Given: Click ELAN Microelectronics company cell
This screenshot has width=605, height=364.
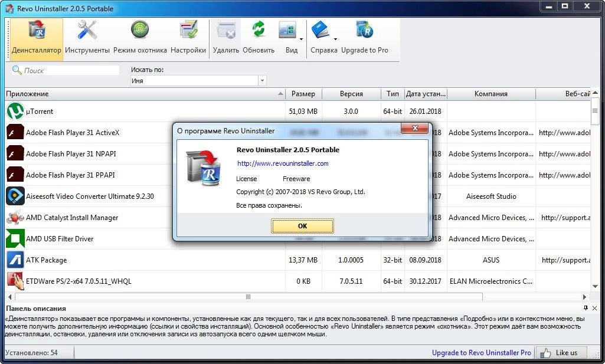Looking at the screenshot, I should [491, 281].
